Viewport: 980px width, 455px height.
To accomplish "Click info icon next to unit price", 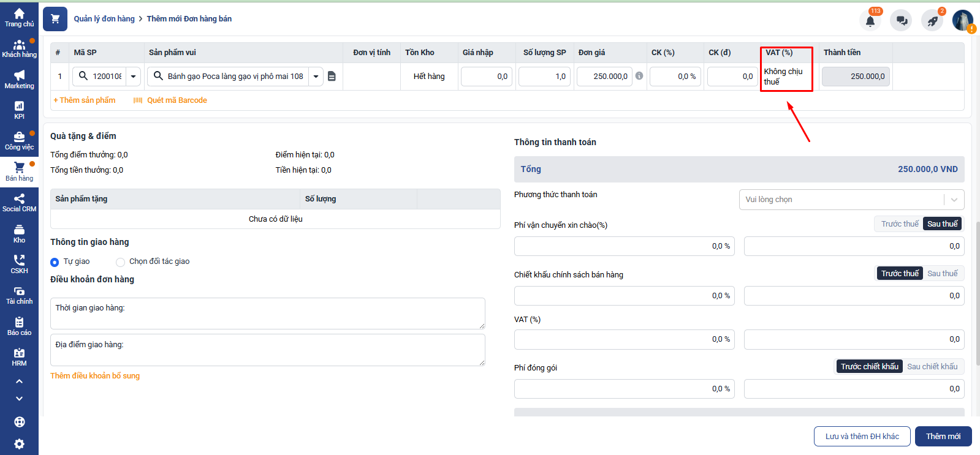I will click(x=639, y=76).
